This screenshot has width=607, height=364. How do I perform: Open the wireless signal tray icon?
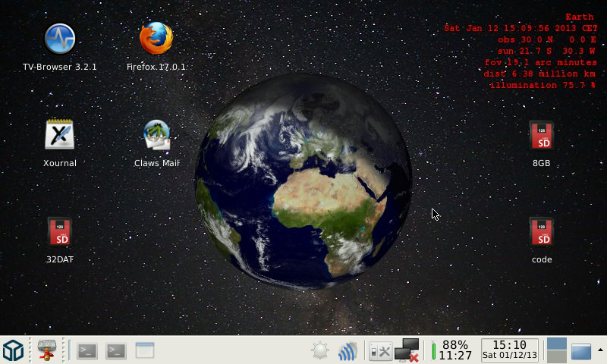tap(348, 350)
